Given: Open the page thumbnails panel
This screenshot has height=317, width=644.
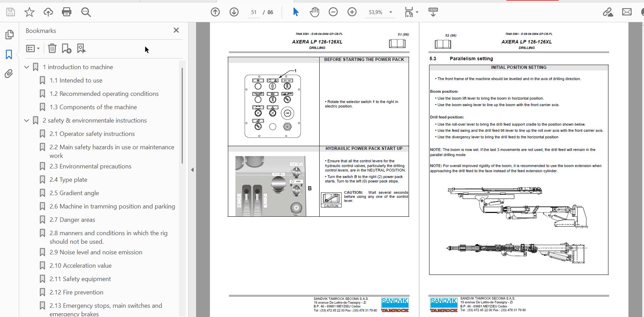Looking at the screenshot, I should 9,35.
